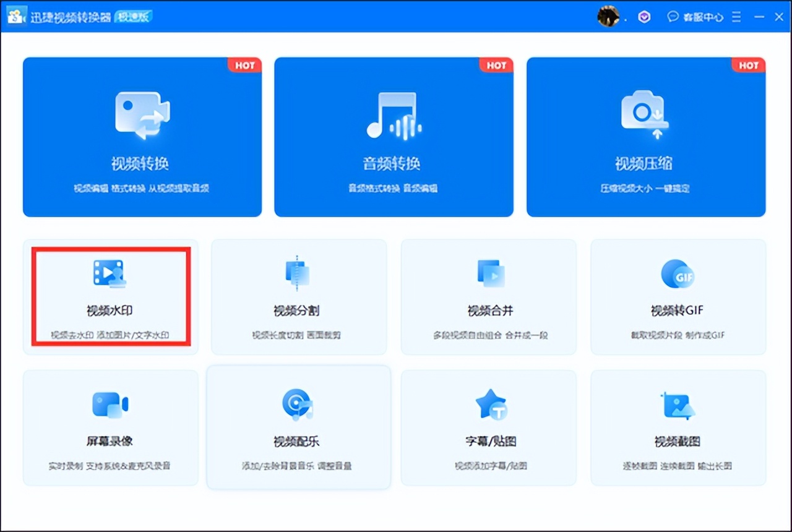This screenshot has height=532, width=792.
Task: Open the 音频转换 audio conversion music icon
Action: click(394, 115)
